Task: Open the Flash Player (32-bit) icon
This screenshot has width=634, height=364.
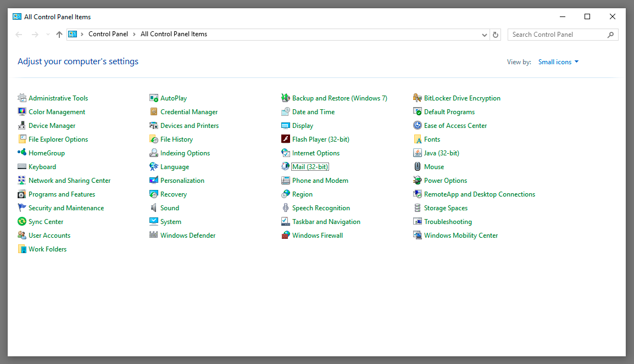Action: tap(286, 139)
